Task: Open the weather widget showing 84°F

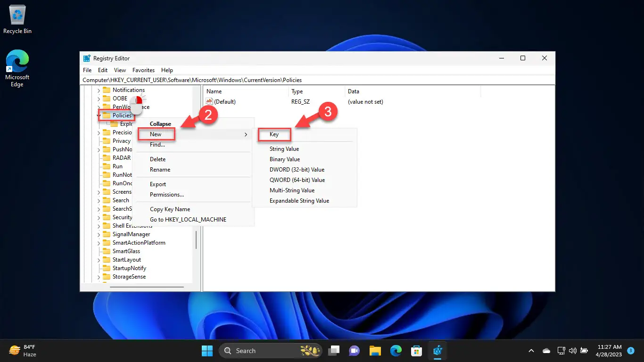Action: click(x=23, y=351)
